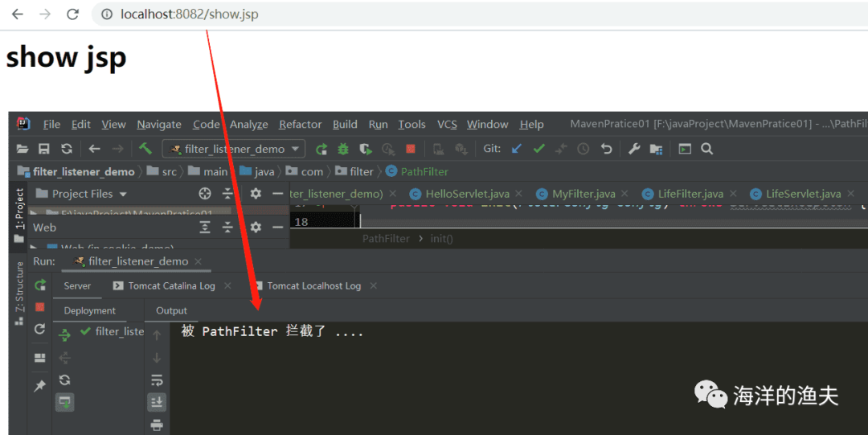Toggle Scroll to End icon in Output
The image size is (868, 435).
(157, 402)
